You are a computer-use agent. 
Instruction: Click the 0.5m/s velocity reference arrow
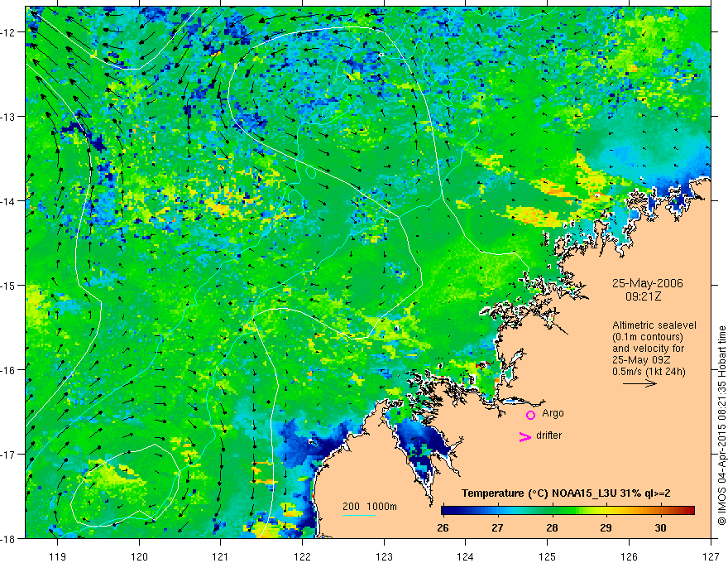click(639, 383)
